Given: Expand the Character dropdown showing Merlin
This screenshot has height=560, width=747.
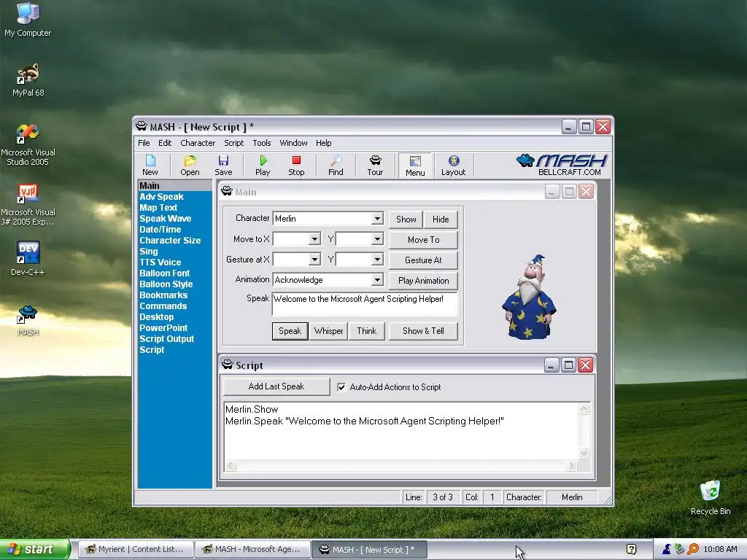Looking at the screenshot, I should 377,219.
